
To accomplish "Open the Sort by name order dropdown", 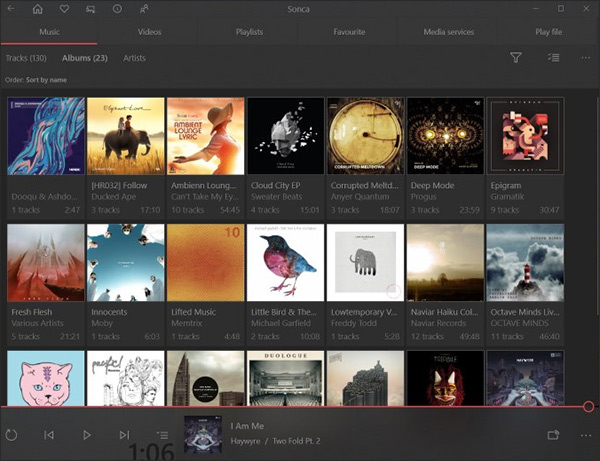I will 46,79.
